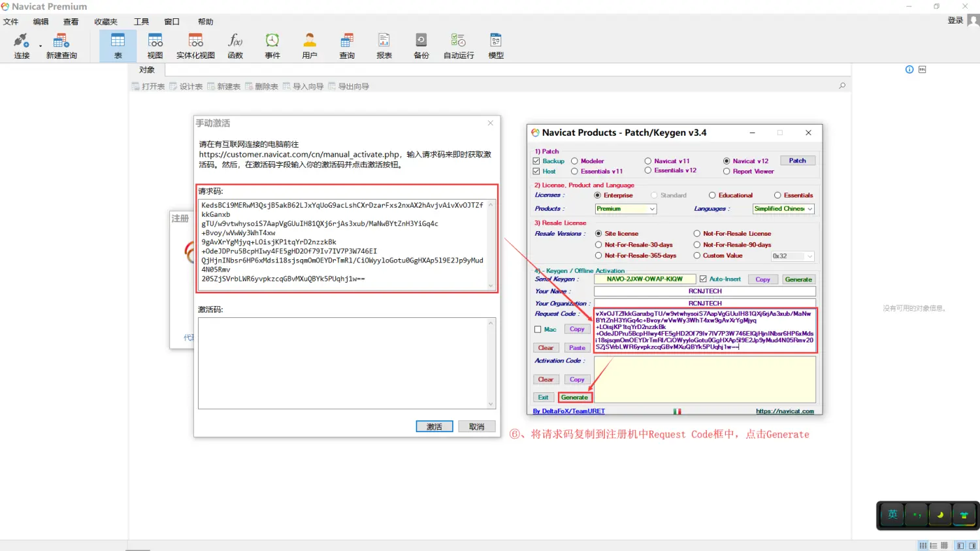Select the 表 (Table) toolbar icon
The width and height of the screenshot is (980, 551).
[118, 46]
